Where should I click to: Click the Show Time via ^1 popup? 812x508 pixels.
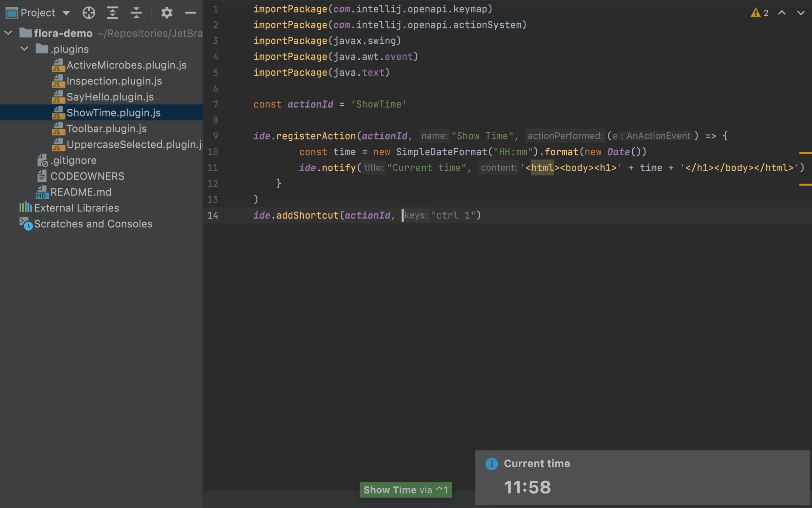[x=406, y=490]
